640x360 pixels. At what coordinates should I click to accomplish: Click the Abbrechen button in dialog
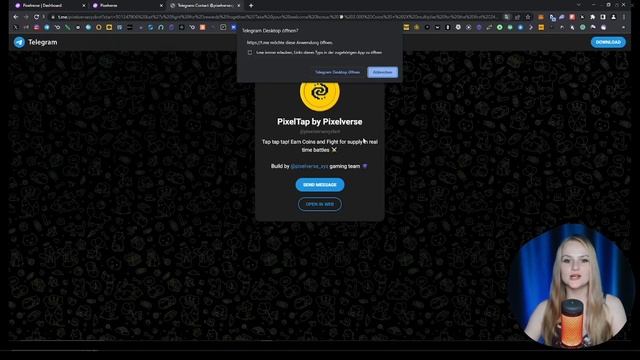(x=382, y=72)
